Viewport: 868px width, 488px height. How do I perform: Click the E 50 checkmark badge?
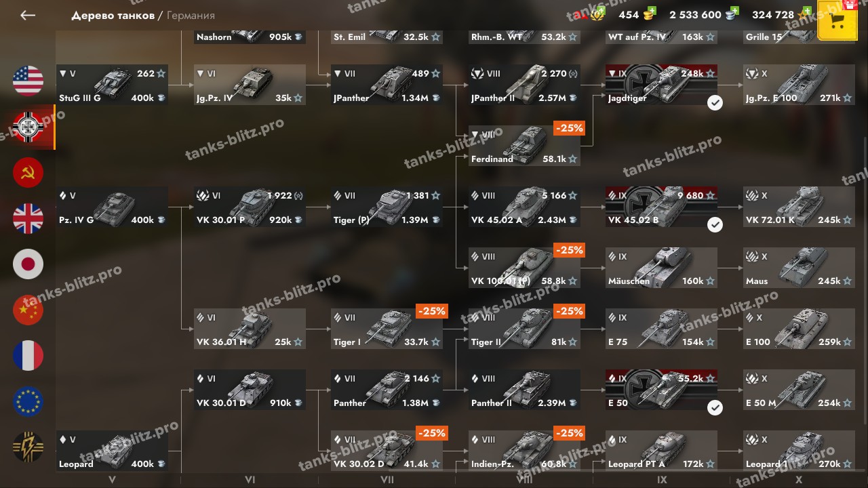click(715, 407)
